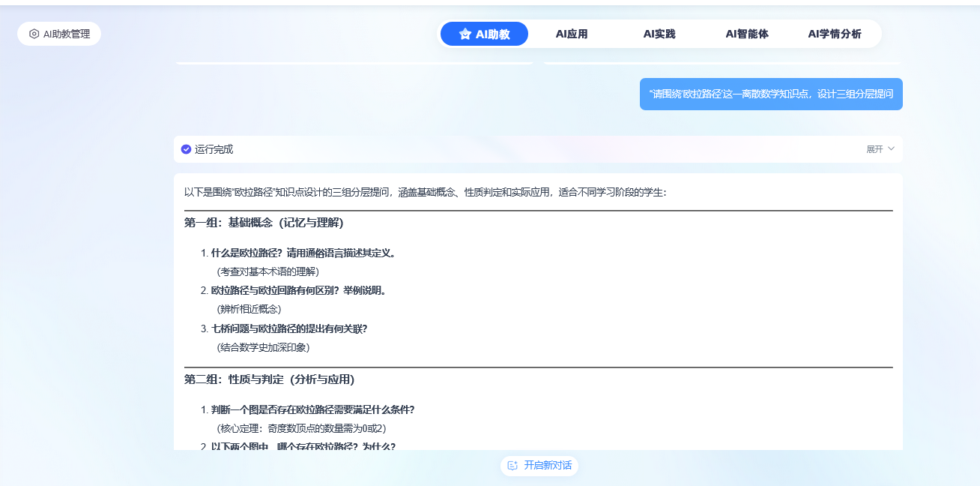Click the hexagon settings icon beside AI助教管理
Screen dimensions: 980x486
(x=34, y=34)
